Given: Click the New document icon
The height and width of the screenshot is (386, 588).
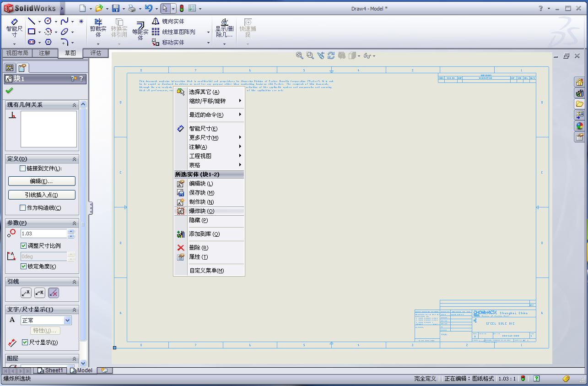Looking at the screenshot, I should click(82, 8).
